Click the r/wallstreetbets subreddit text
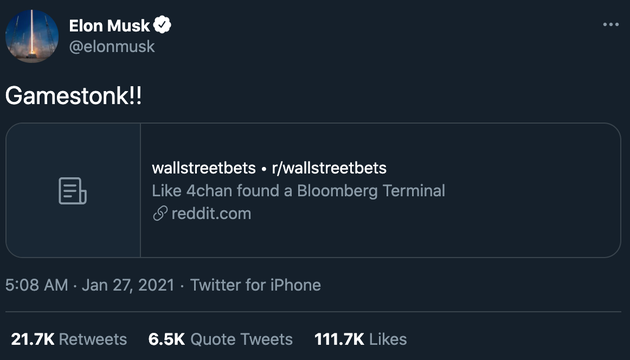Image resolution: width=630 pixels, height=360 pixels. pyautogui.click(x=329, y=168)
